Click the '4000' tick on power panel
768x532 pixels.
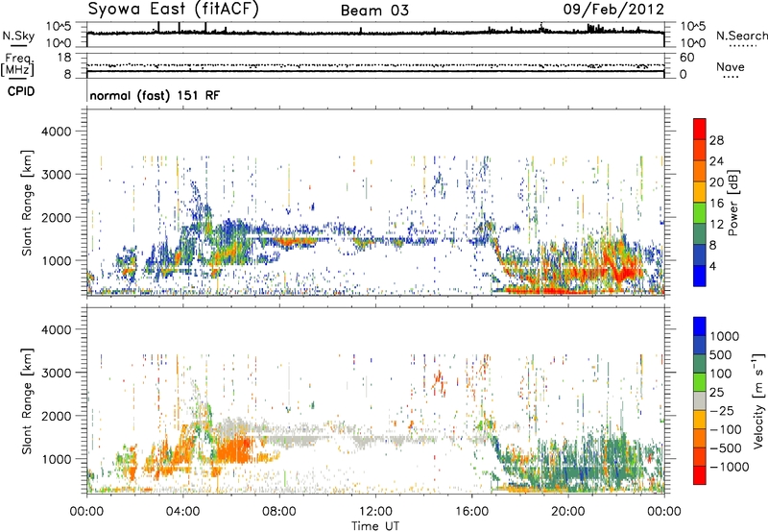[x=57, y=132]
